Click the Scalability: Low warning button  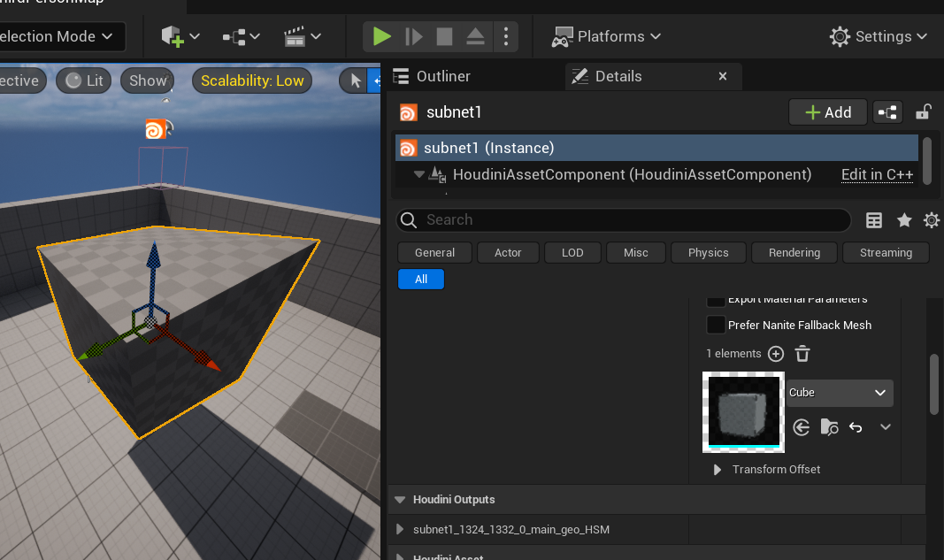pyautogui.click(x=252, y=81)
